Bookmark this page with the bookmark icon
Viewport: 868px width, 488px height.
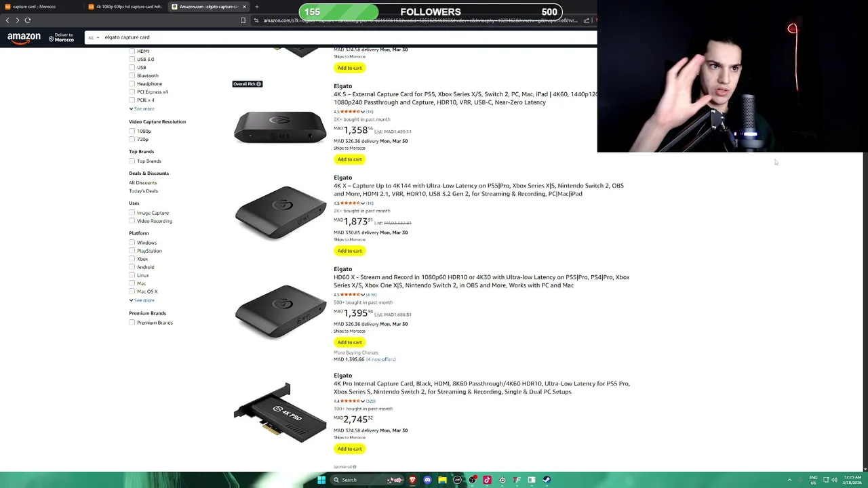click(243, 20)
